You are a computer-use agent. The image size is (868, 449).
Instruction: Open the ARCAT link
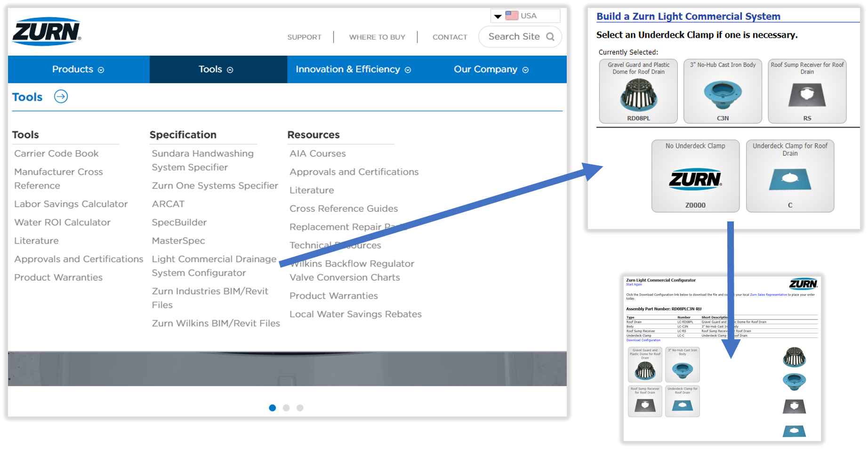click(168, 204)
